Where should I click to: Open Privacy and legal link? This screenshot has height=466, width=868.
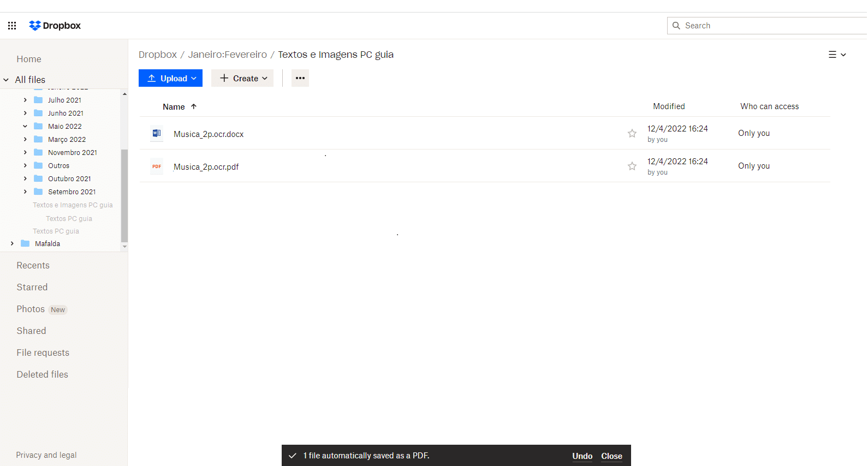point(46,455)
